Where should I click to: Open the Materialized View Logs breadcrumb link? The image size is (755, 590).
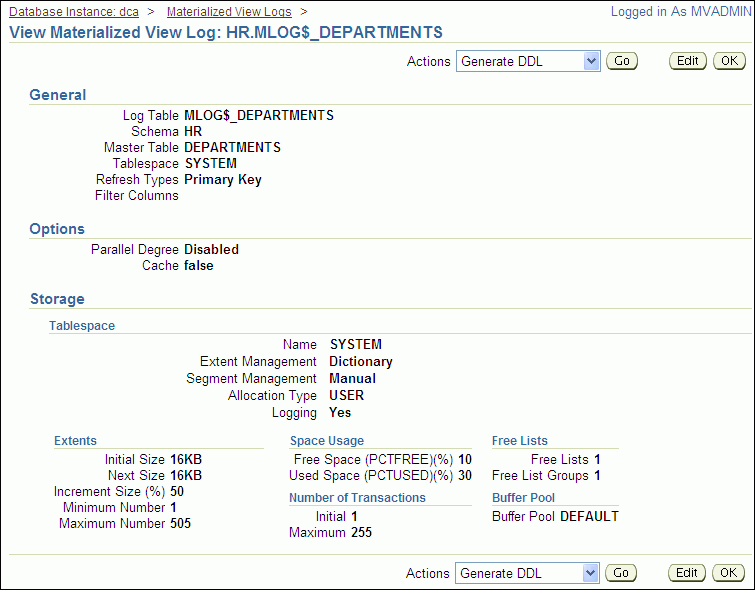229,12
